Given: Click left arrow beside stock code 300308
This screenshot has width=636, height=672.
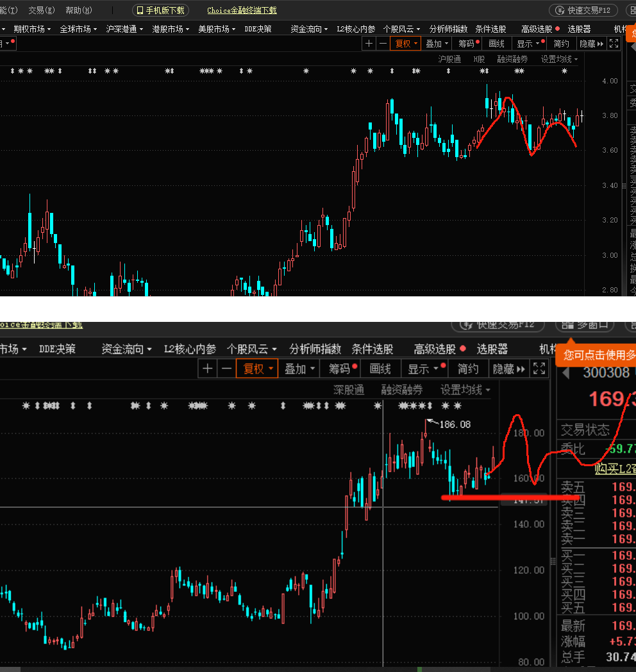Looking at the screenshot, I should (x=566, y=373).
